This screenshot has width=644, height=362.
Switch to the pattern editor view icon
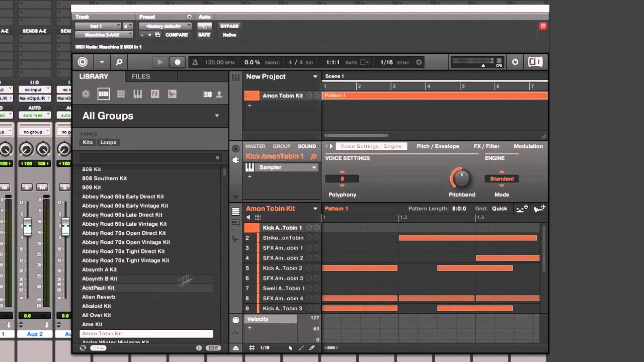pyautogui.click(x=235, y=212)
